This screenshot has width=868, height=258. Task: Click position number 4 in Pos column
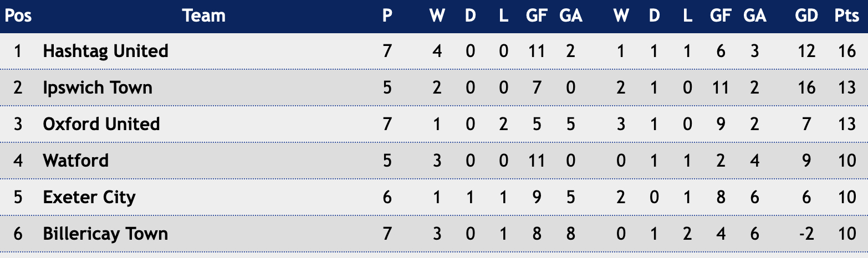(x=18, y=161)
